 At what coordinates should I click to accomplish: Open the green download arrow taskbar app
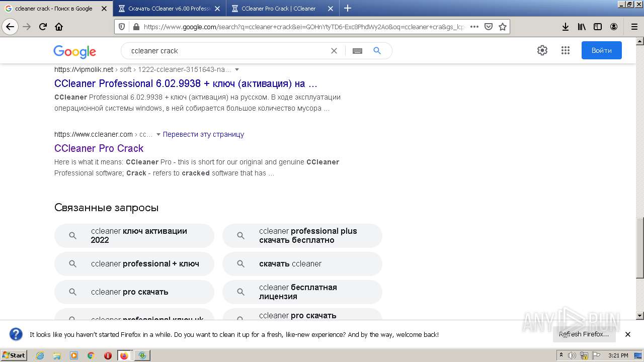click(142, 355)
